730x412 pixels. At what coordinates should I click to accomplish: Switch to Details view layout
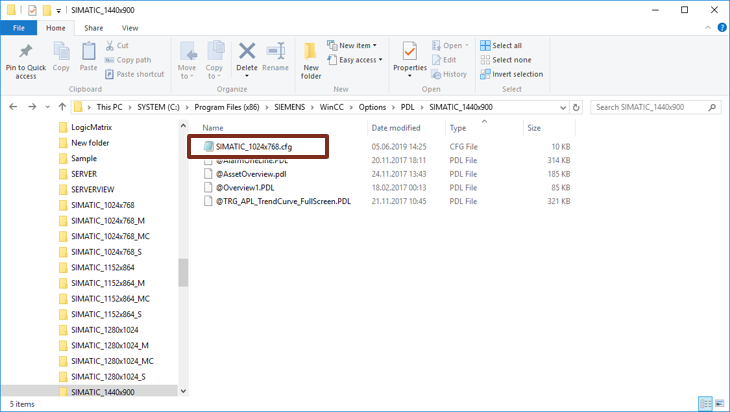(706, 404)
